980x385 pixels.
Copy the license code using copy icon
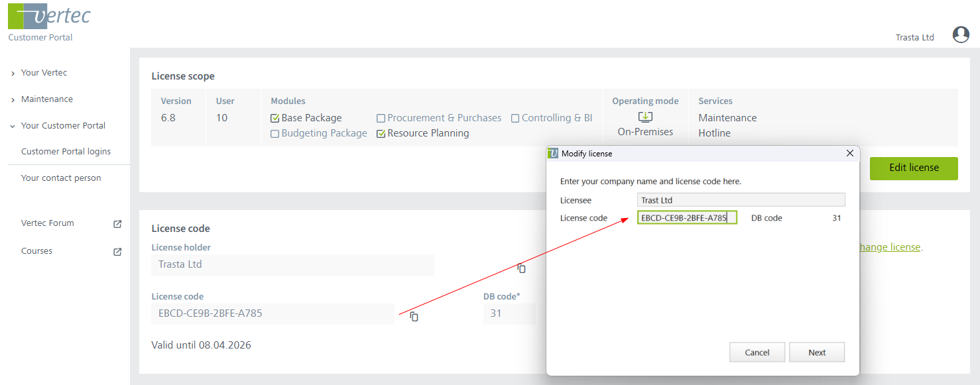(414, 317)
